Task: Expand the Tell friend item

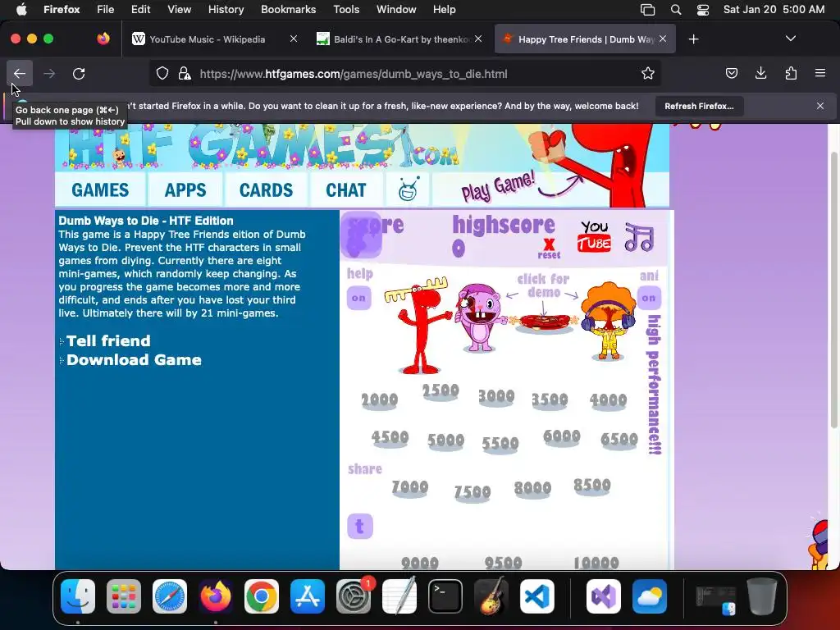Action: pyautogui.click(x=108, y=340)
